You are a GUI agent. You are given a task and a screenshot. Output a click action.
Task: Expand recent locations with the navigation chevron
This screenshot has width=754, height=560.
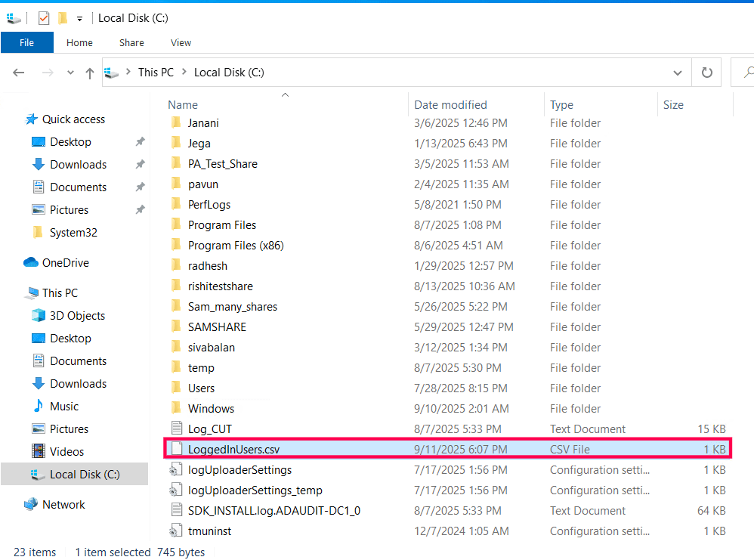[70, 72]
